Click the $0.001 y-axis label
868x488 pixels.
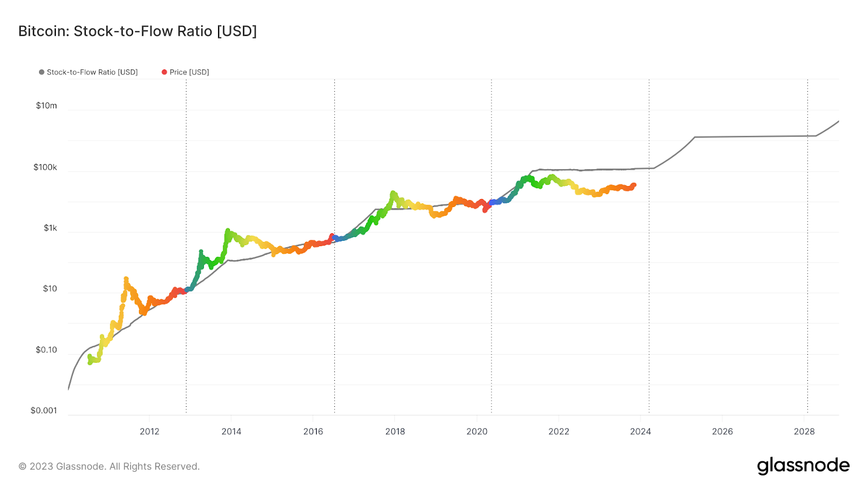pos(43,410)
